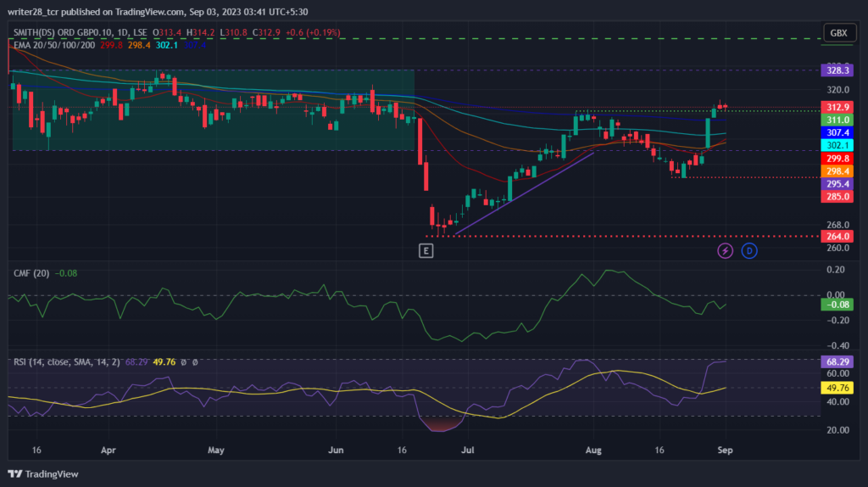Click the red 285.0 price label
This screenshot has height=487, width=868.
tap(837, 197)
